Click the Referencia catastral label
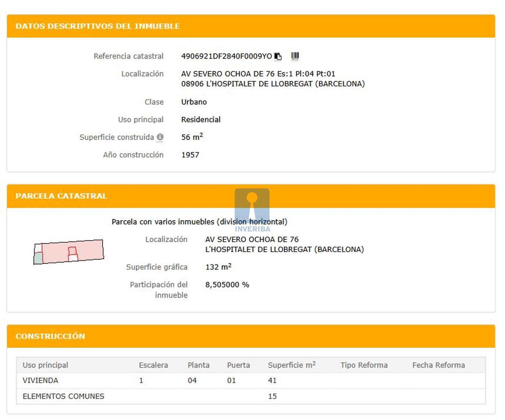Viewport: 505px width, 420px height. click(x=128, y=56)
